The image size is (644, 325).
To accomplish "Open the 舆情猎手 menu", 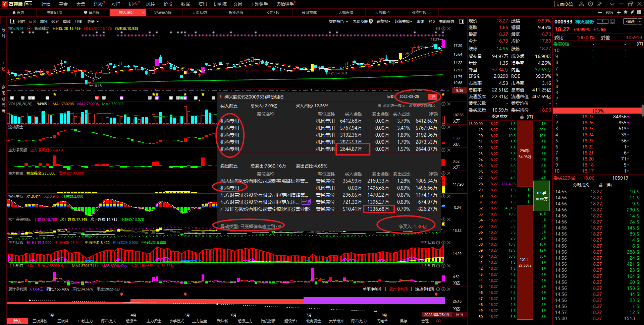I will [x=285, y=4].
